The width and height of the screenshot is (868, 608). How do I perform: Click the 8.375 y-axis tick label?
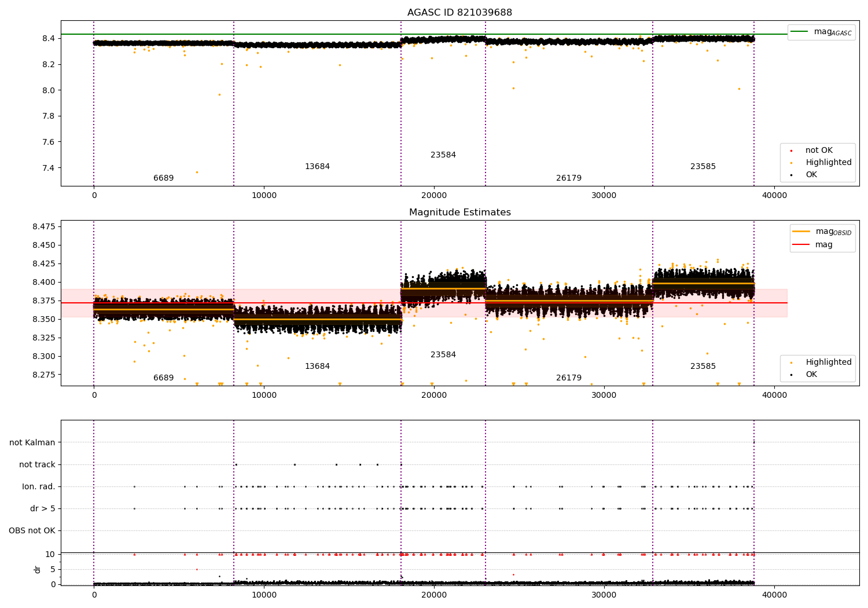(44, 301)
